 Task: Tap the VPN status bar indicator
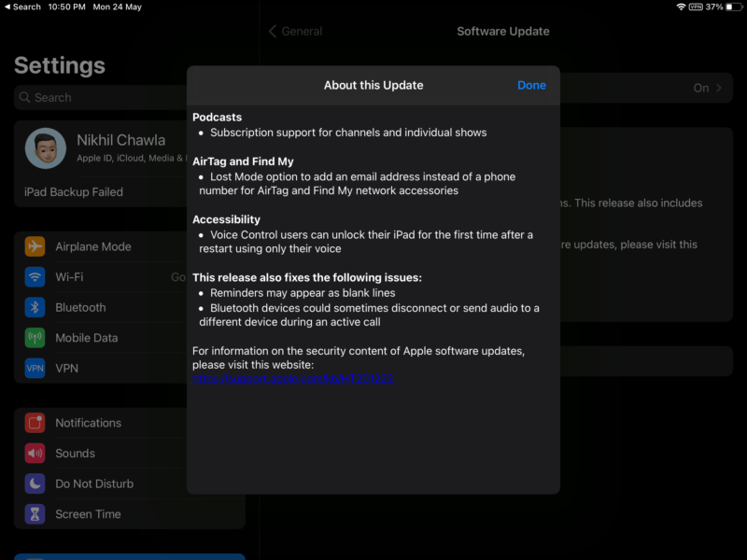696,7
